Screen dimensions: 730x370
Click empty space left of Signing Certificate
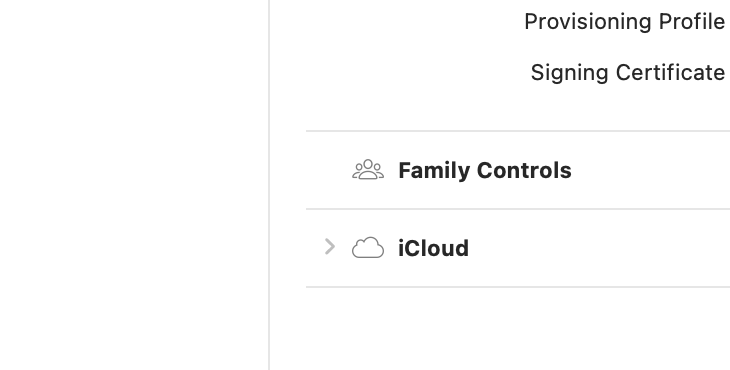point(400,73)
